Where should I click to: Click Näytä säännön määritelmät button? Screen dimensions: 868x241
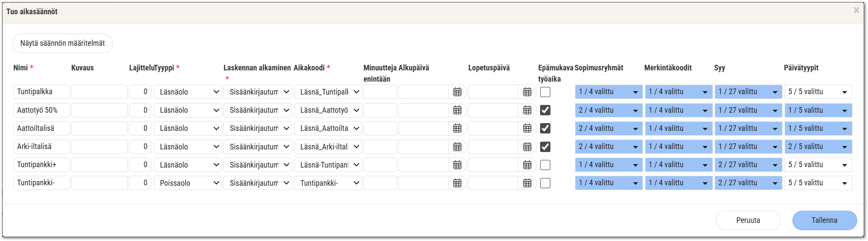point(63,43)
